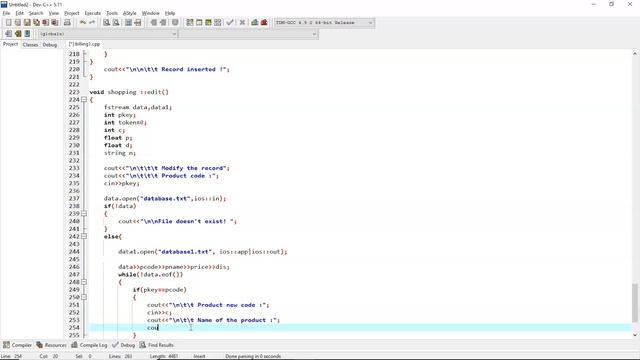This screenshot has height=360, width=640.
Task: Click the Goto Bookmarks toolbar icon
Action: [x=27, y=34]
